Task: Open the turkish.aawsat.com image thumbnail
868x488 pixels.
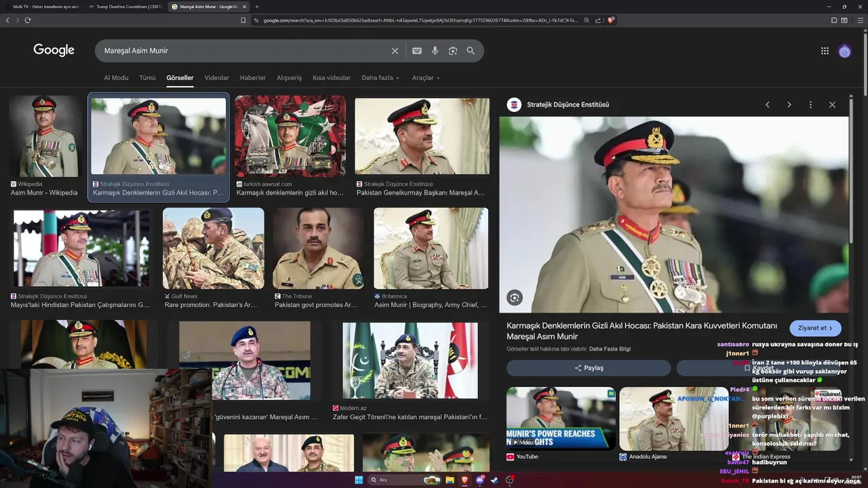Action: click(x=290, y=136)
